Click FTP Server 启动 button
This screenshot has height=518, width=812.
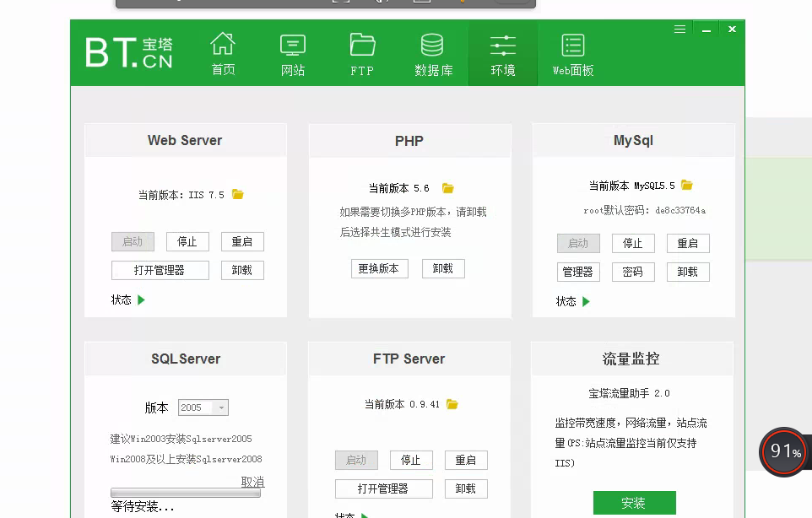(x=356, y=460)
